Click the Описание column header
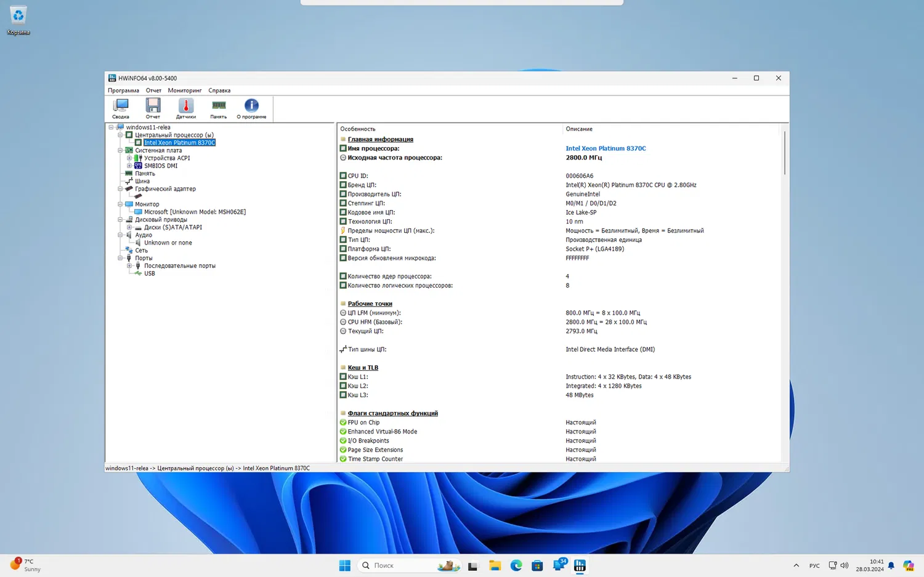Image resolution: width=924 pixels, height=577 pixels. (x=579, y=129)
